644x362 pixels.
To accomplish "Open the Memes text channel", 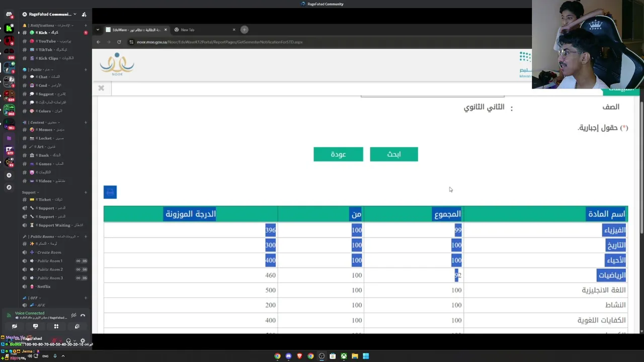I will (54, 130).
